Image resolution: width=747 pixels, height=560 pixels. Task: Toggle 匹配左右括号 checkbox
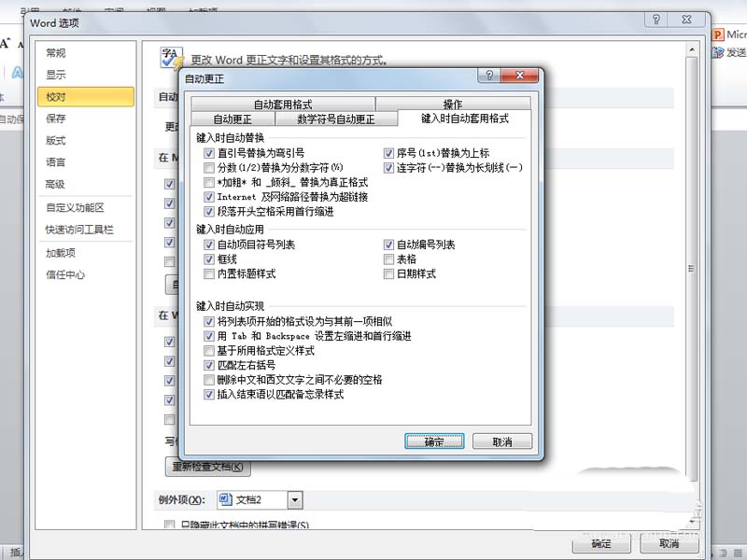point(208,365)
